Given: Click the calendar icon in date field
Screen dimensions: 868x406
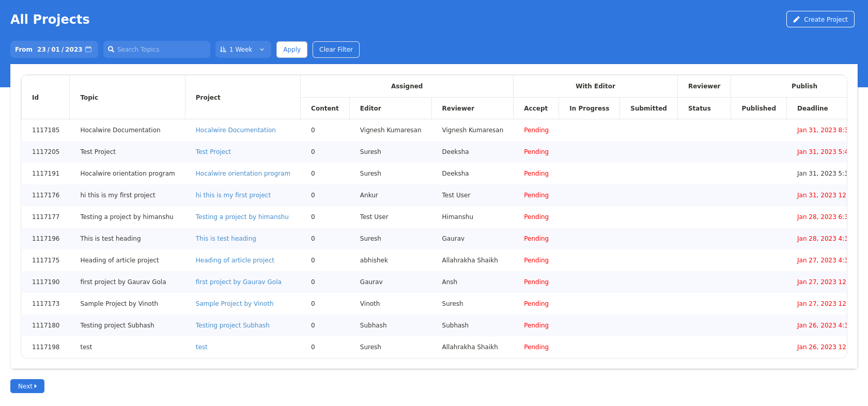Looking at the screenshot, I should click(x=88, y=50).
